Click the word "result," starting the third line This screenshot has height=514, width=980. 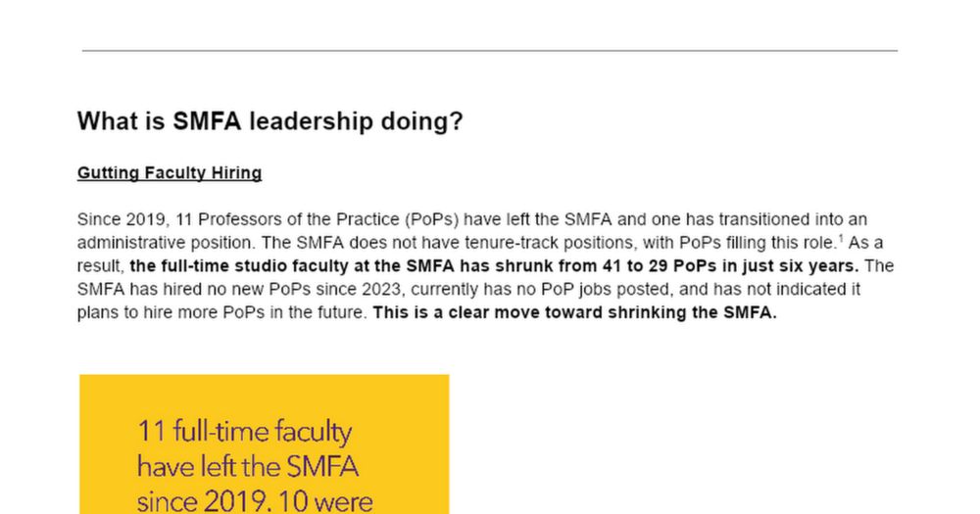pos(101,266)
